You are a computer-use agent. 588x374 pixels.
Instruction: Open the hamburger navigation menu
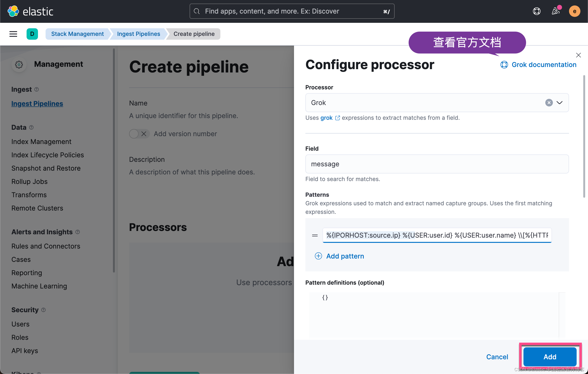click(x=13, y=34)
